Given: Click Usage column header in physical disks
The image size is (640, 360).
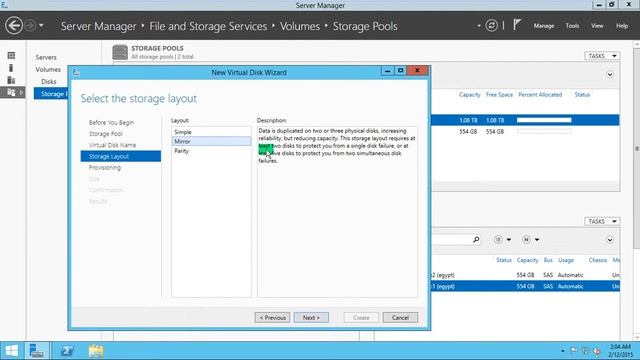Looking at the screenshot, I should [x=566, y=260].
